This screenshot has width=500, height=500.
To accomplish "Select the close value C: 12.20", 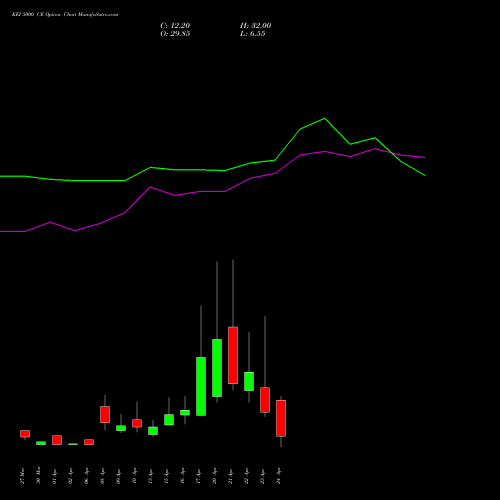I will click(x=175, y=26).
